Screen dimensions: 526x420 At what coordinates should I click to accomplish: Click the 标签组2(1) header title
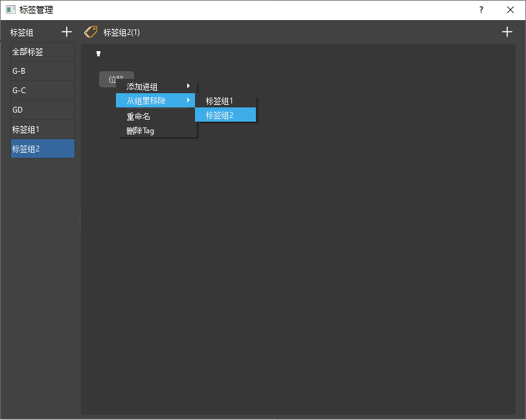pyautogui.click(x=121, y=32)
